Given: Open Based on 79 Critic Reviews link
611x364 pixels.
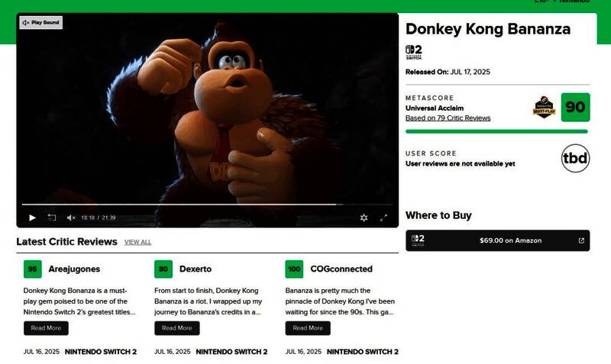Looking at the screenshot, I should coord(448,118).
